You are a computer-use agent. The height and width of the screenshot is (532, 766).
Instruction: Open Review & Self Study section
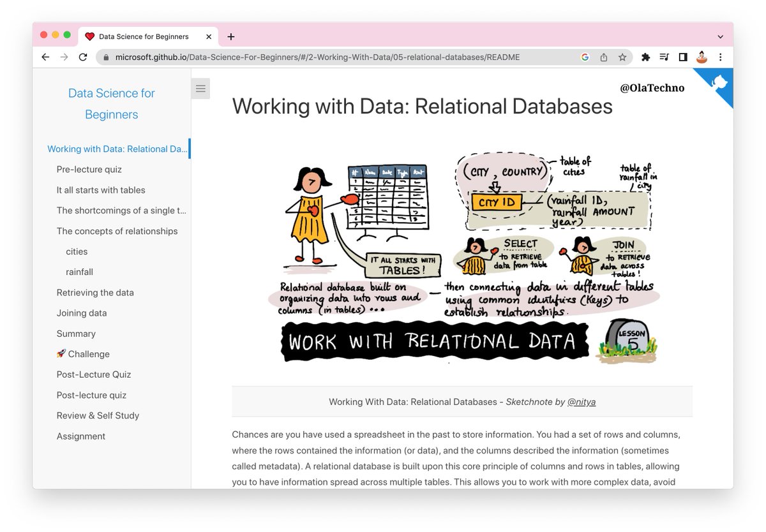point(98,415)
